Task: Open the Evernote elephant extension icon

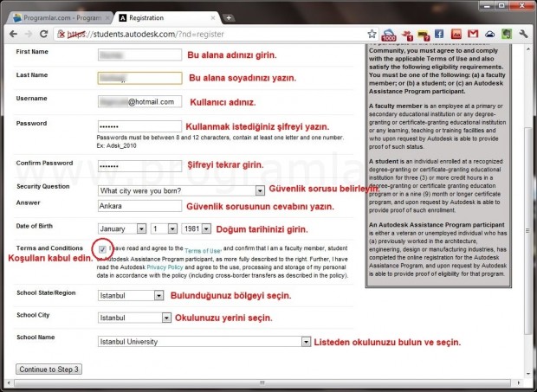Action: (x=507, y=34)
